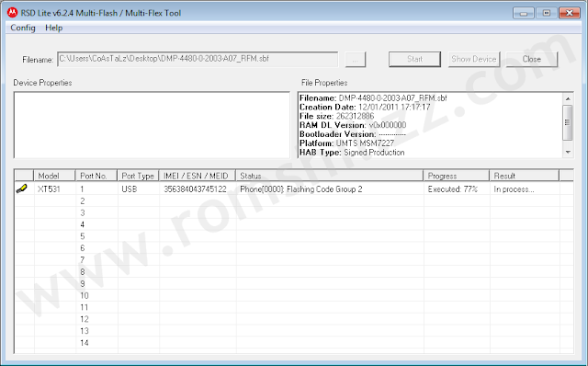This screenshot has height=366, width=588.
Task: Click Filename line in File Properties
Action: pos(373,98)
